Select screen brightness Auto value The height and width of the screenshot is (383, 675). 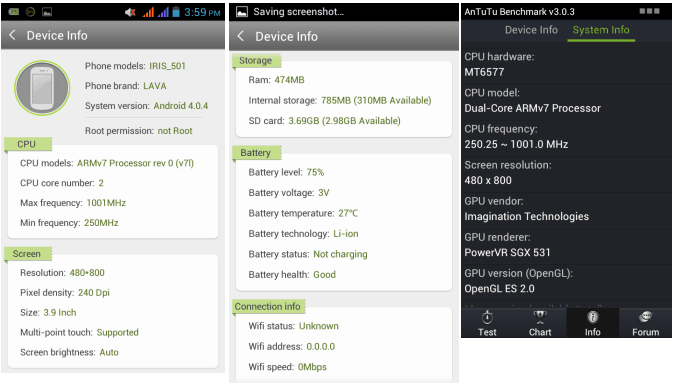point(109,352)
